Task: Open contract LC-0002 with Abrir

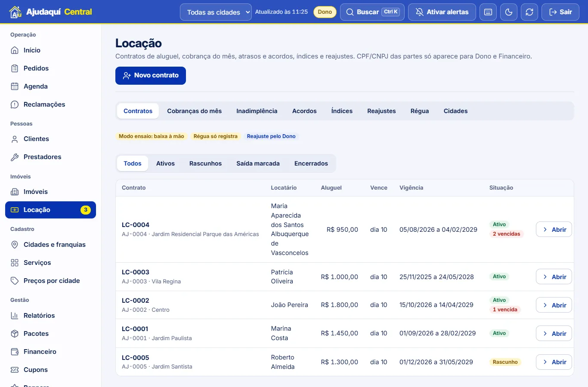Action: pyautogui.click(x=554, y=305)
